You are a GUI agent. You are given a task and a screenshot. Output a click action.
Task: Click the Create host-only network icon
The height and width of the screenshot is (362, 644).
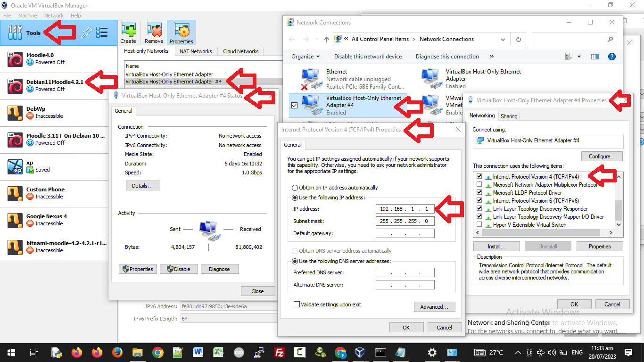pos(128,30)
